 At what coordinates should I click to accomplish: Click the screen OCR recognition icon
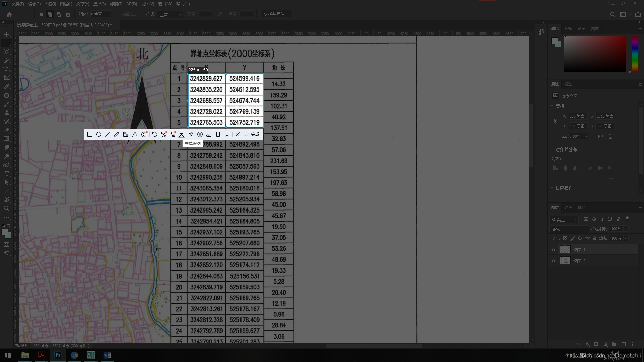click(181, 134)
